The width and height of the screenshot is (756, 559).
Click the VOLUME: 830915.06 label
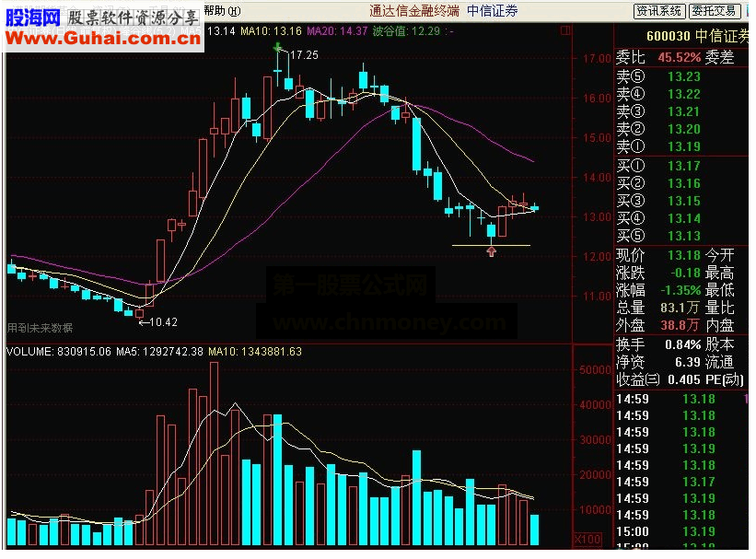(59, 352)
